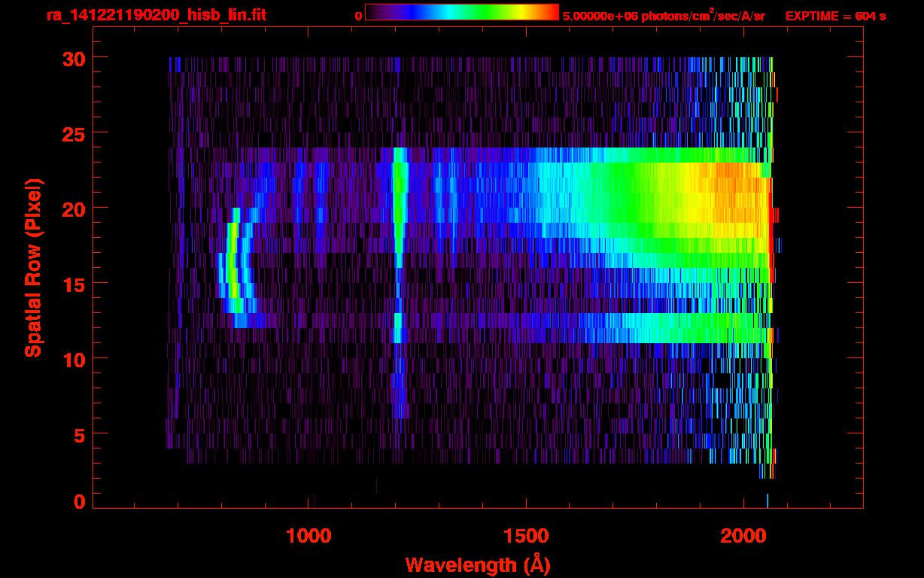Screen dimensions: 924x578
Task: Click the rainbow color scale bar
Action: (x=462, y=12)
